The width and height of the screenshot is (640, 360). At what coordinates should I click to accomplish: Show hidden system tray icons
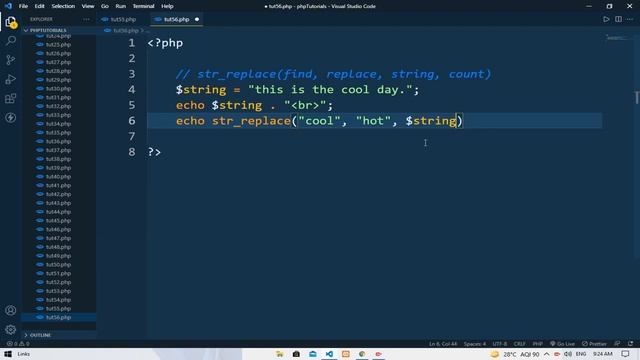(x=547, y=354)
